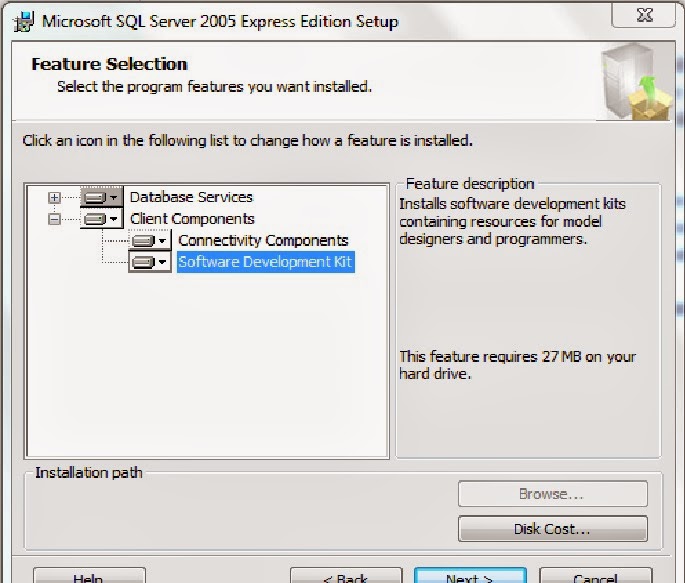Click the 'Feature description' group label
This screenshot has width=685, height=583.
pyautogui.click(x=470, y=184)
